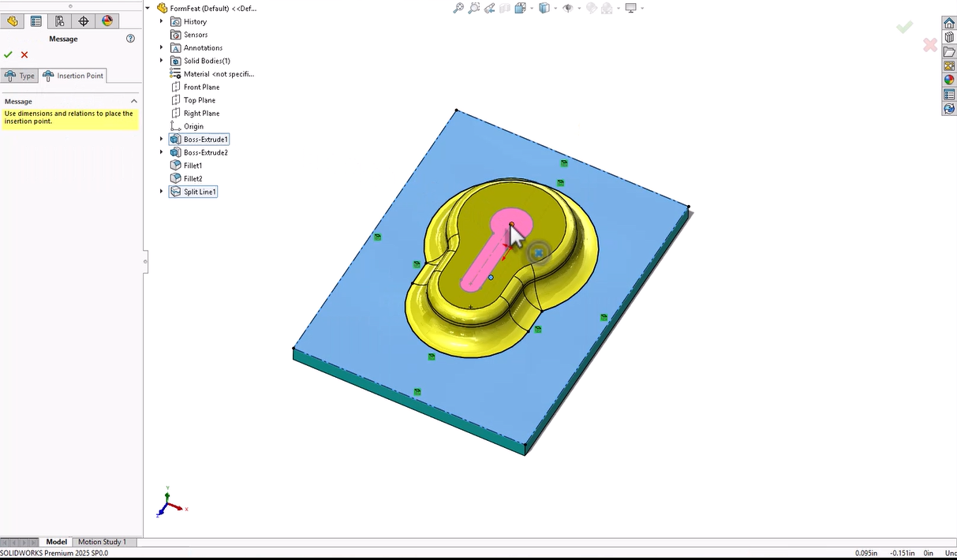Open SOLIDWORKS Resources home icon in task pane
The image size is (957, 560).
pyautogui.click(x=949, y=24)
